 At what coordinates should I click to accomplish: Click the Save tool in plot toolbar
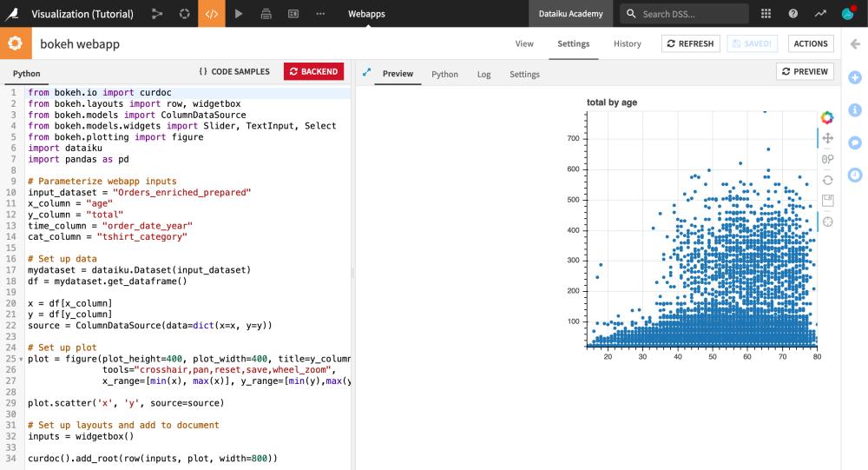[827, 201]
